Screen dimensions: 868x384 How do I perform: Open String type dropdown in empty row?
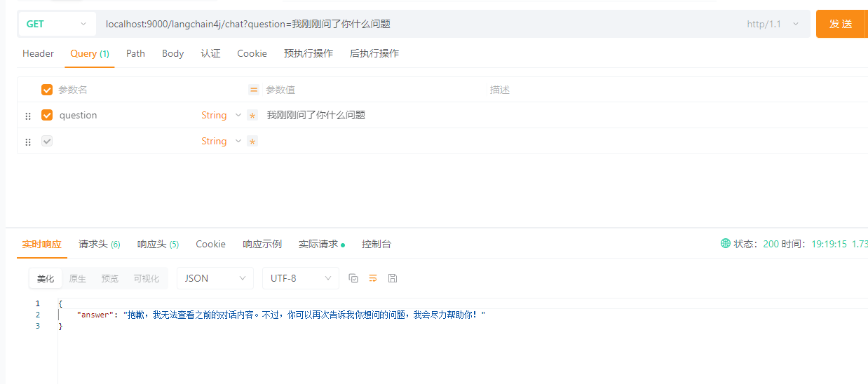221,141
